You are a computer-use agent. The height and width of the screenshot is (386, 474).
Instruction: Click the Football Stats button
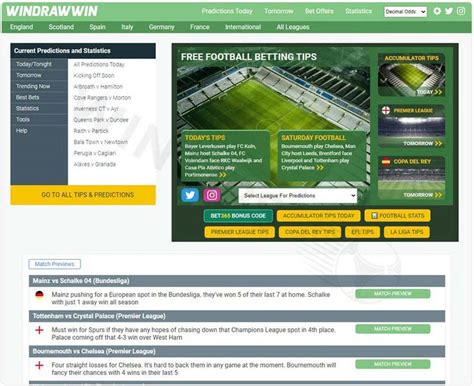[397, 216]
